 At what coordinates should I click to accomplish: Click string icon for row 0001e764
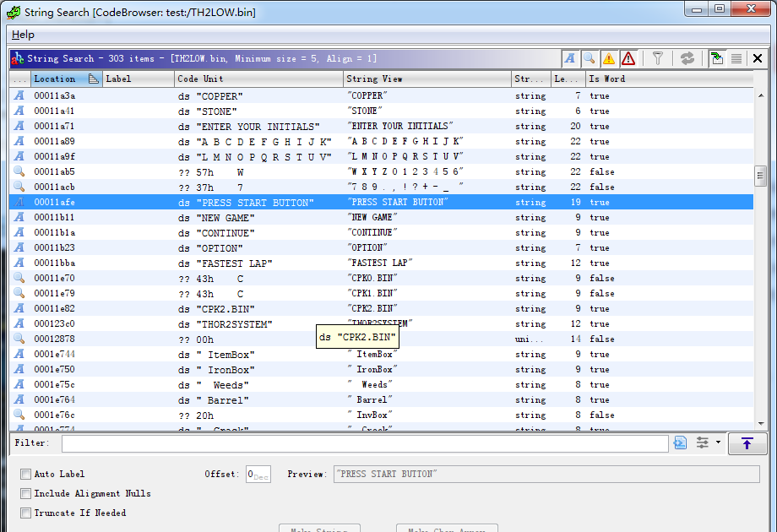[19, 399]
